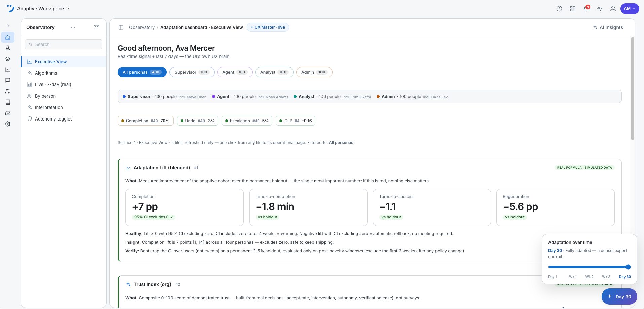Click the Undo #40 metric chip
644x309 pixels.
(x=198, y=121)
